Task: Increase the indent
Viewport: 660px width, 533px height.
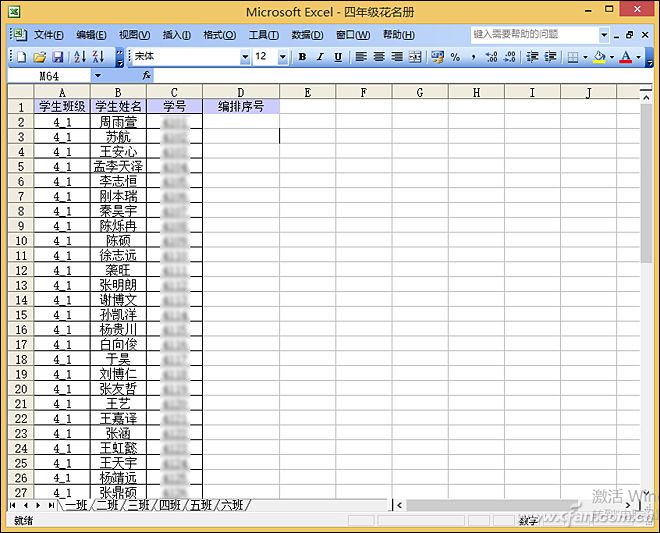Action: pos(551,57)
